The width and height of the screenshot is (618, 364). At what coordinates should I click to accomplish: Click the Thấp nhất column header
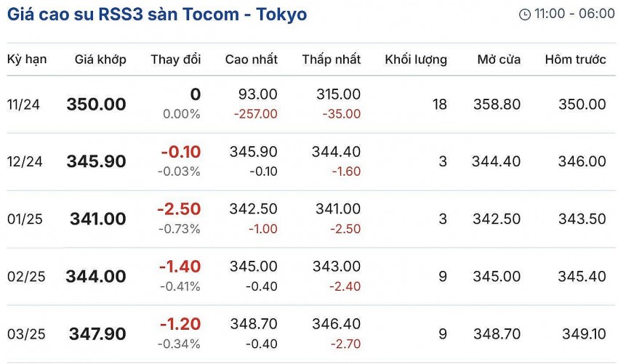coord(331,60)
